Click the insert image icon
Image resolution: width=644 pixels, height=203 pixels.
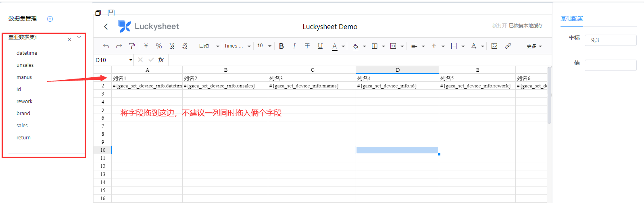[494, 46]
